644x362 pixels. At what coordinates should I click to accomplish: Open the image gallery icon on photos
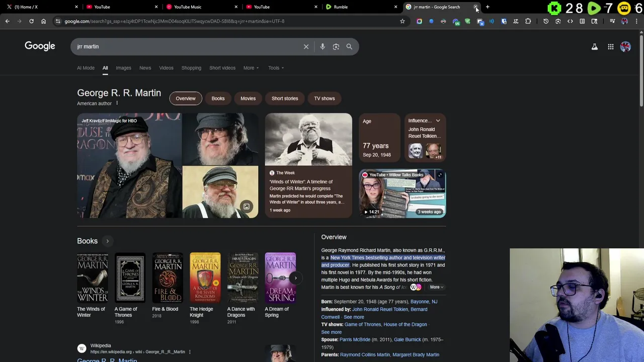[x=247, y=207]
